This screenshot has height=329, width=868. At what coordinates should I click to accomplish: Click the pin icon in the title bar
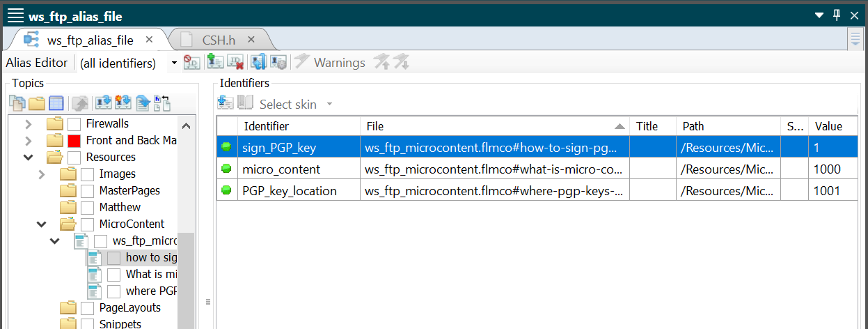pyautogui.click(x=837, y=15)
